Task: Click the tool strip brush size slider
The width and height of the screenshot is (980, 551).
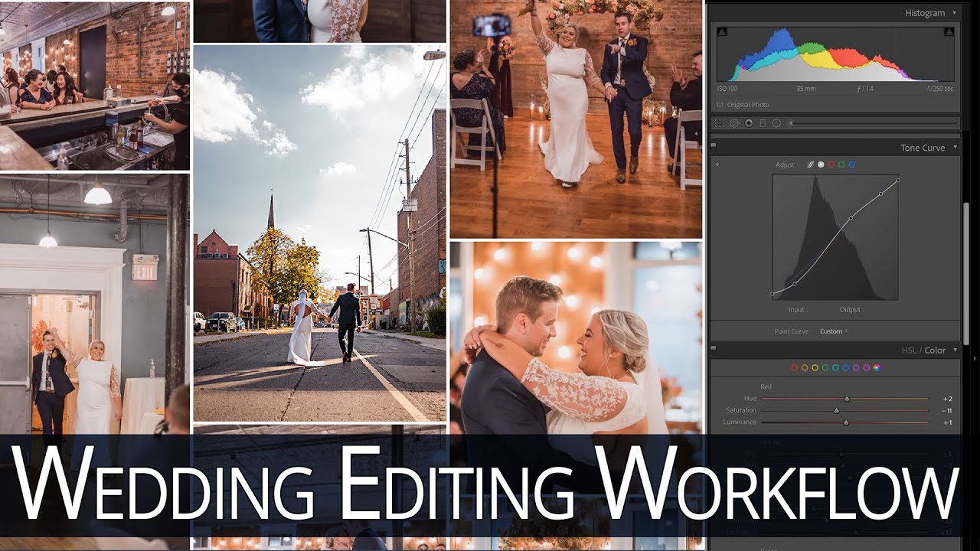Action: (873, 123)
